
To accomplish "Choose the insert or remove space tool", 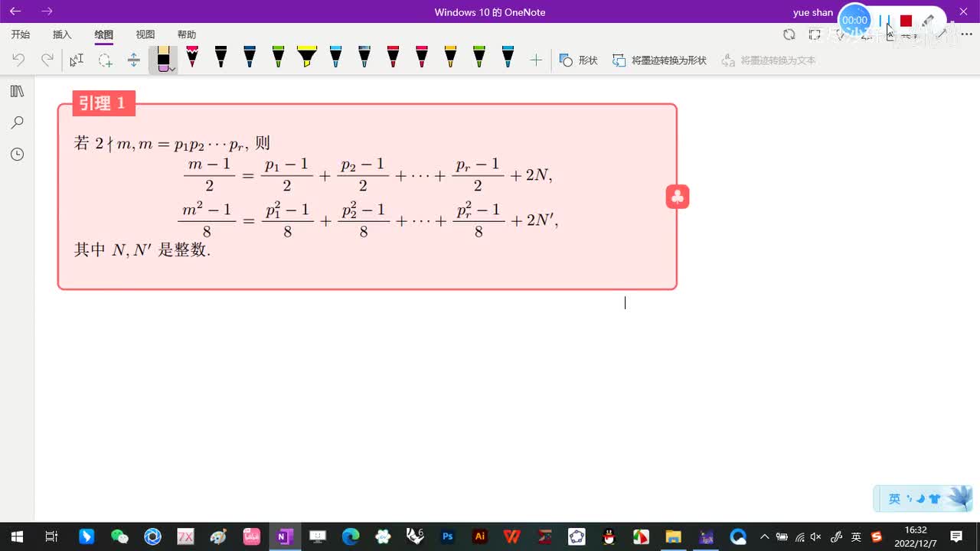I will (x=134, y=60).
